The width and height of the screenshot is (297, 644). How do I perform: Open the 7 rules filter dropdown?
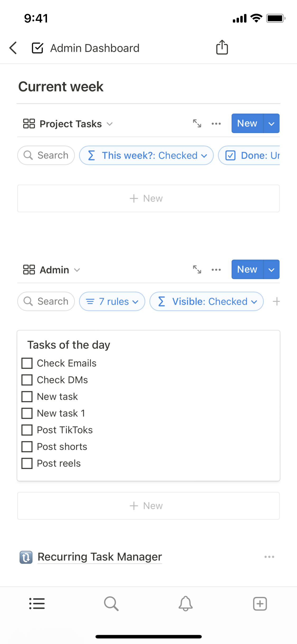click(x=112, y=301)
